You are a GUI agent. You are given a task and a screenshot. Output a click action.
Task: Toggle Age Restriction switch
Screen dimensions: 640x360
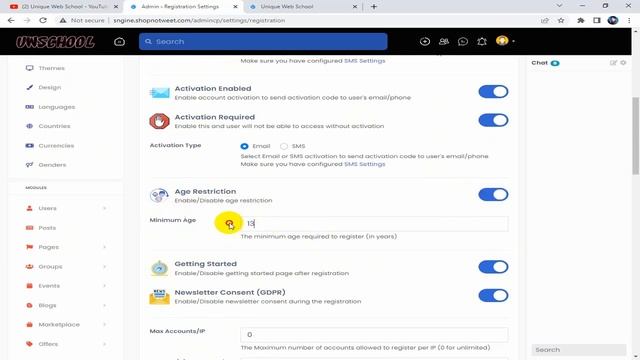tap(493, 195)
